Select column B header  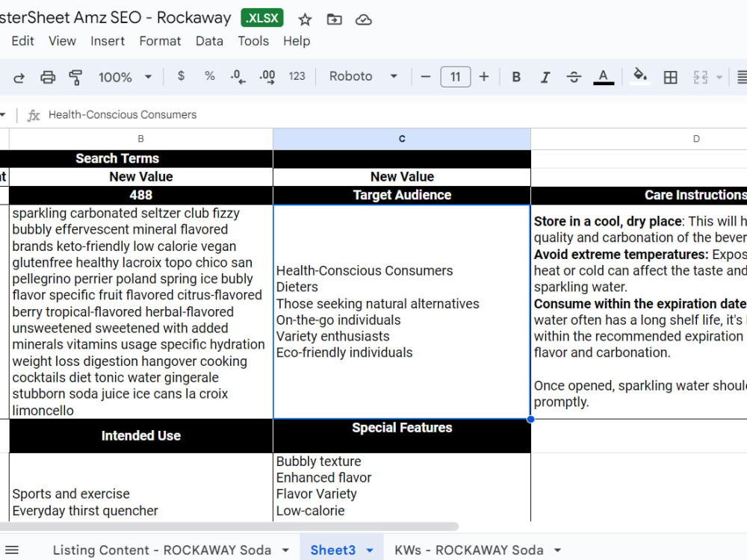click(141, 139)
